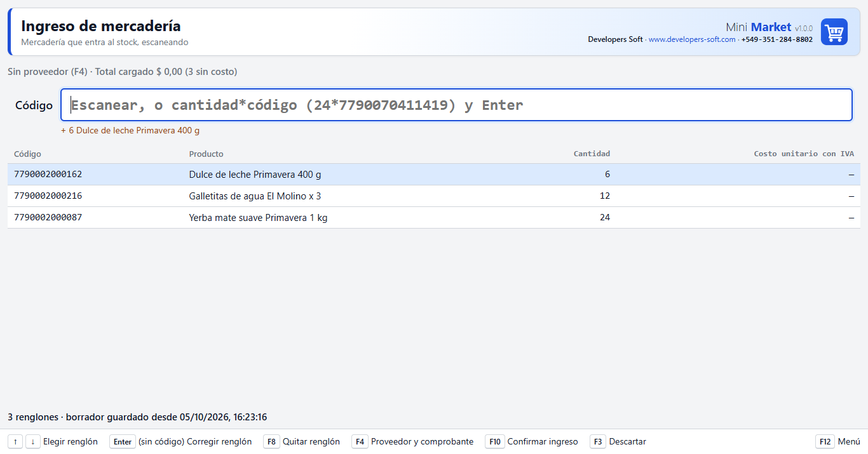Click the F10 Confirmar ingreso key

(x=495, y=442)
